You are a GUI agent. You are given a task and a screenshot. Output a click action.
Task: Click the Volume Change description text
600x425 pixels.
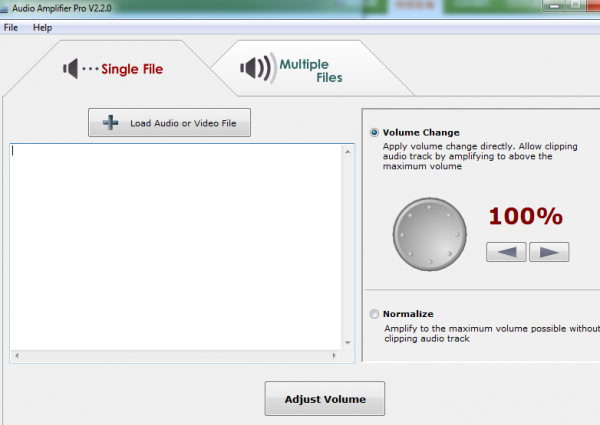tap(480, 156)
